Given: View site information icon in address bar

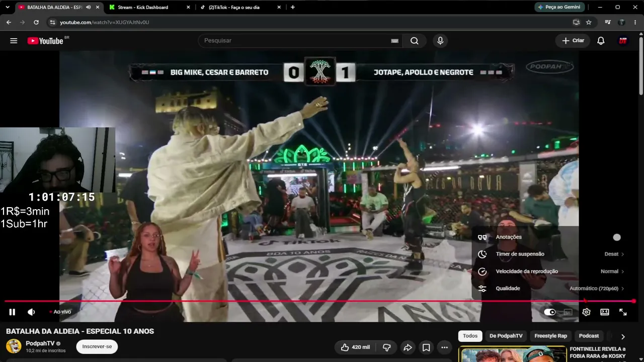Looking at the screenshot, I should tap(52, 22).
